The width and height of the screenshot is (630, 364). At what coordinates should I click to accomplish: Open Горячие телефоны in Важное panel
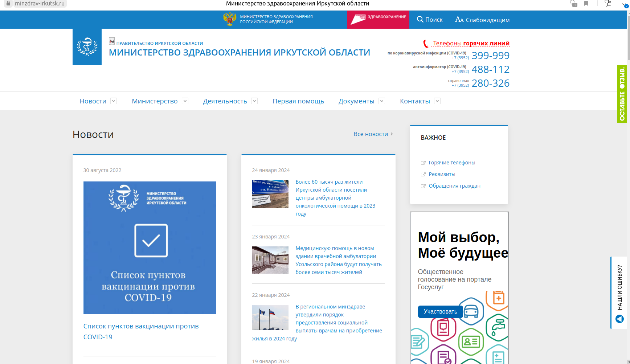[452, 163]
